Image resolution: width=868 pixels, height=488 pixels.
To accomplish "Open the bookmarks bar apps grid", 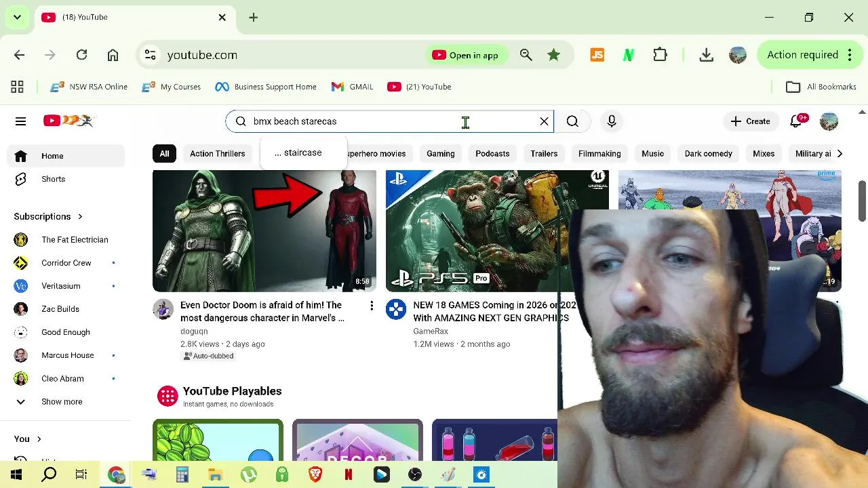I will coord(17,87).
